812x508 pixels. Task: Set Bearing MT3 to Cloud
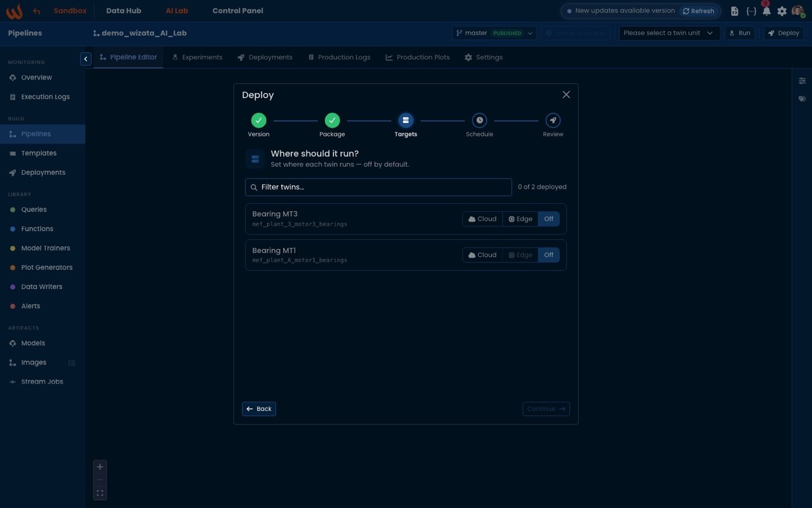click(483, 219)
